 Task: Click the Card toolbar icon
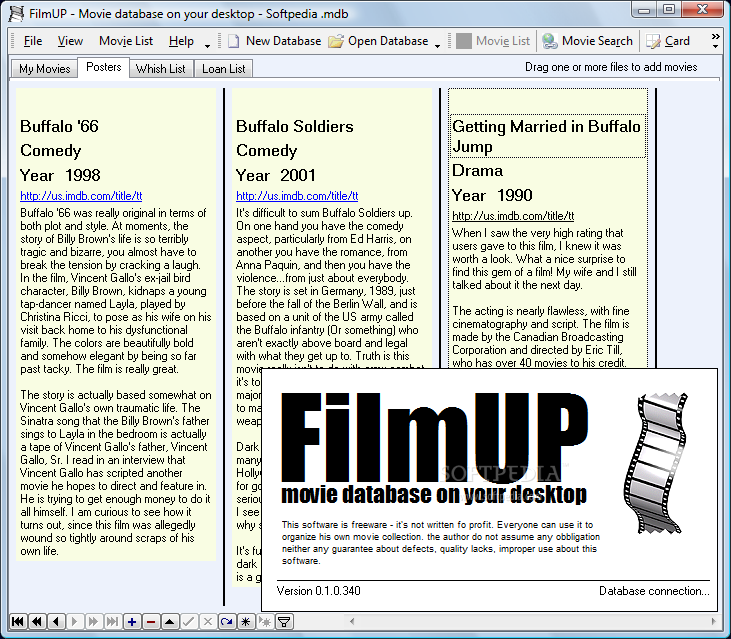[653, 41]
